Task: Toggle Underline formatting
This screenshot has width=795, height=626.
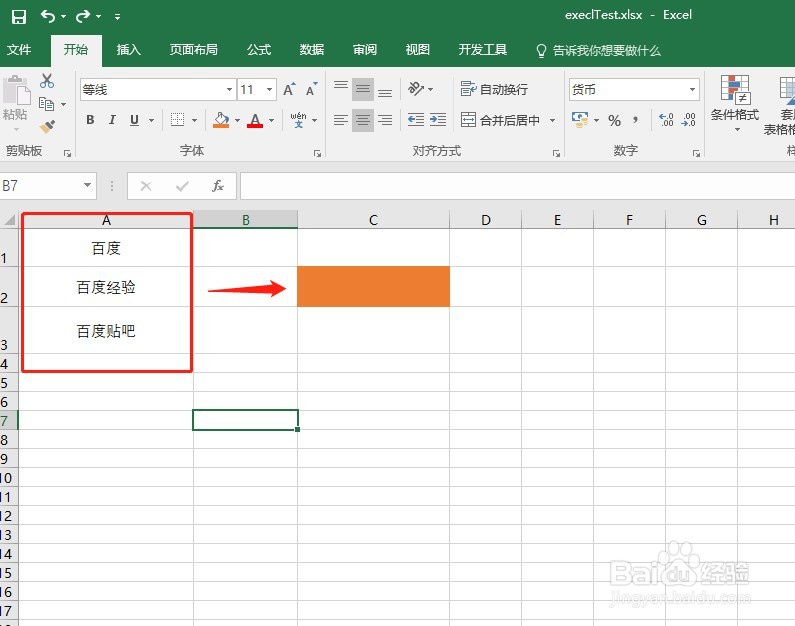Action: tap(134, 120)
